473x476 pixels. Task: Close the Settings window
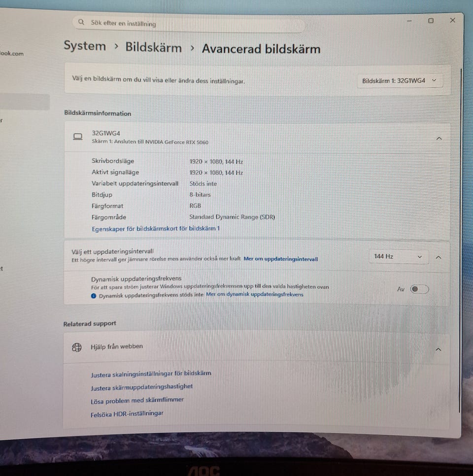453,20
